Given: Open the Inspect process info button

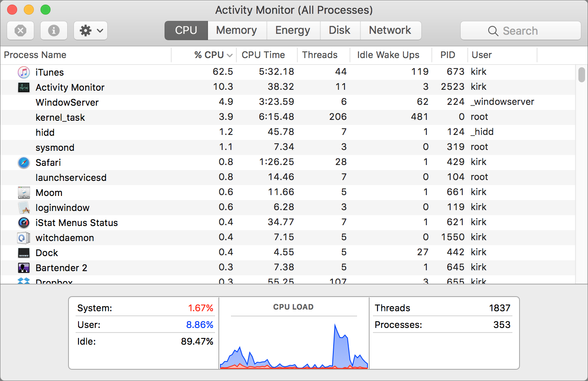Looking at the screenshot, I should [54, 30].
